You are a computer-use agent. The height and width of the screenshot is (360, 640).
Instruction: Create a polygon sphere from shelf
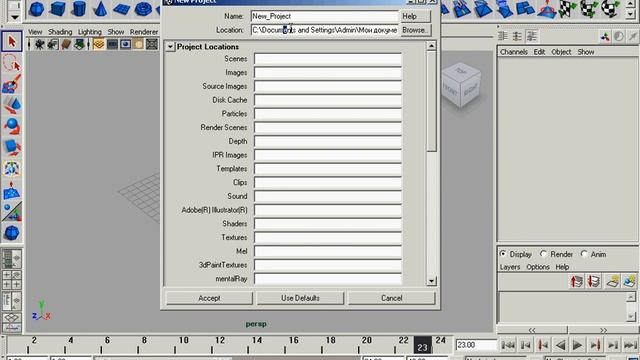(x=37, y=9)
